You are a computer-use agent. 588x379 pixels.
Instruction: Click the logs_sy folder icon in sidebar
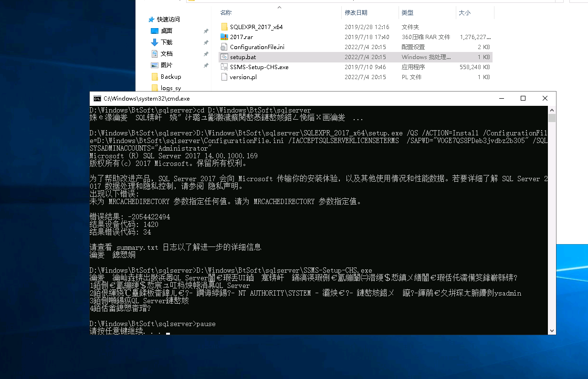pyautogui.click(x=155, y=88)
